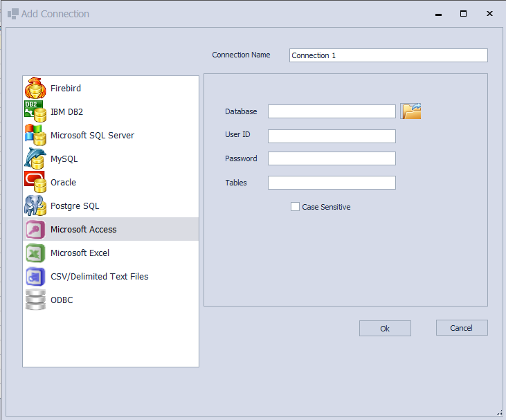The width and height of the screenshot is (506, 420).
Task: Maximize the Add Connection window
Action: 463,14
